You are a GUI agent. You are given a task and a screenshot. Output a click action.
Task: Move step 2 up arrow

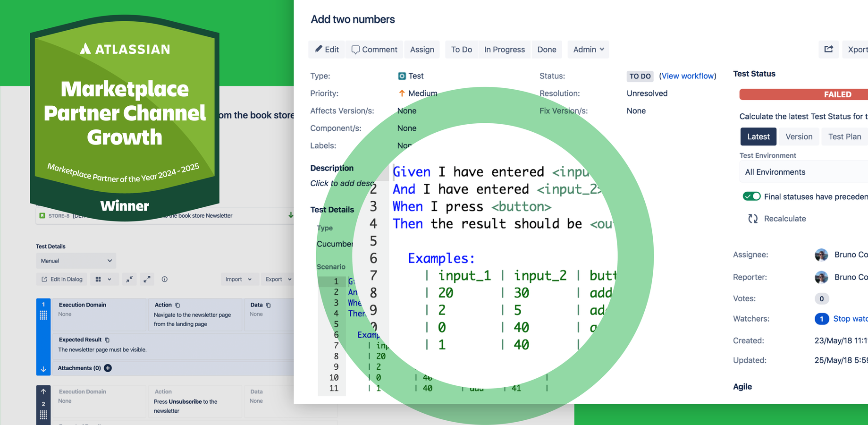pyautogui.click(x=43, y=391)
